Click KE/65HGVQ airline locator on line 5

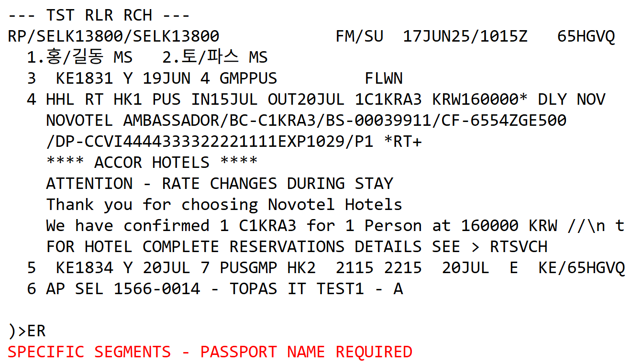click(581, 268)
